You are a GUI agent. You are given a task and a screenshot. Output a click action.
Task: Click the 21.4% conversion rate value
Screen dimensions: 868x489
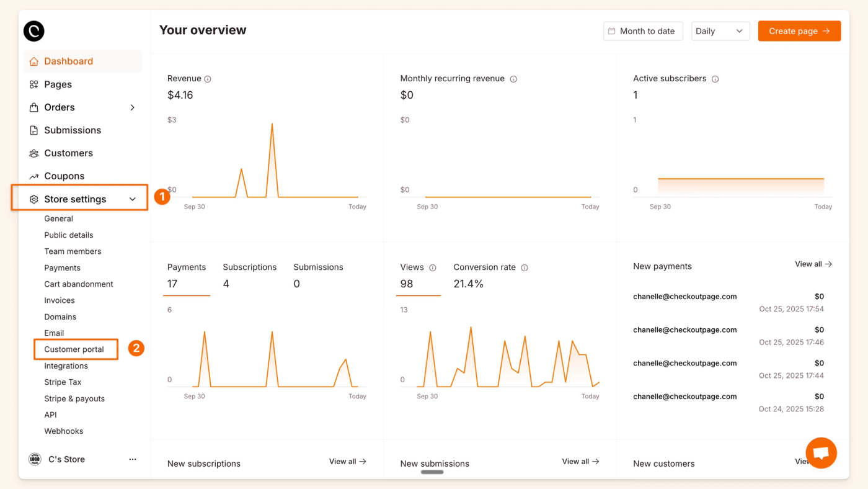point(469,284)
